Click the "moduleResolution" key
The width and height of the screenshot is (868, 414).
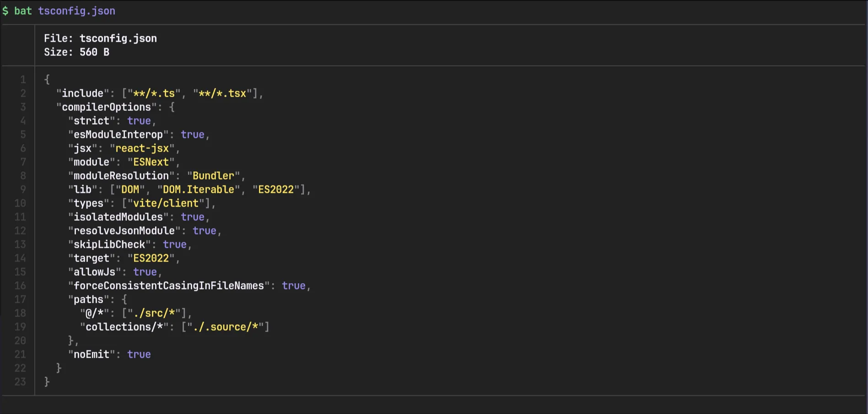[x=121, y=176]
